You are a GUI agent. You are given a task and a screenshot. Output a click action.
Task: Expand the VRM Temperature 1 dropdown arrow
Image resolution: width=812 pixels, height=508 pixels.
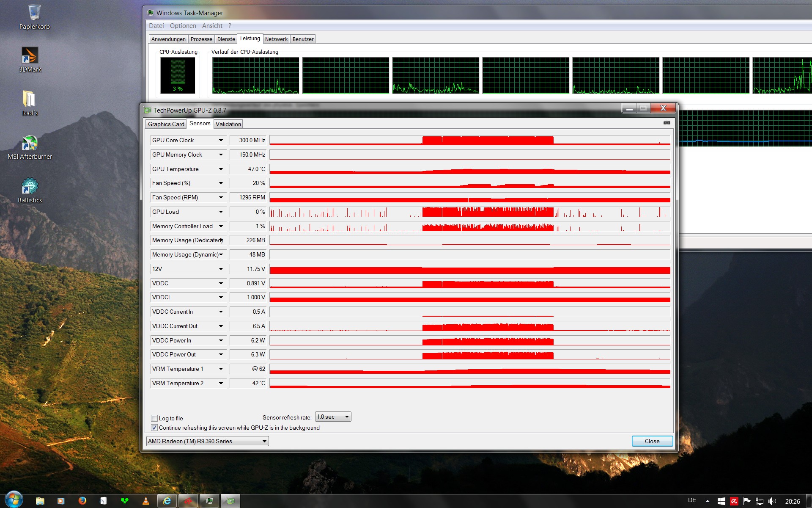[221, 369]
